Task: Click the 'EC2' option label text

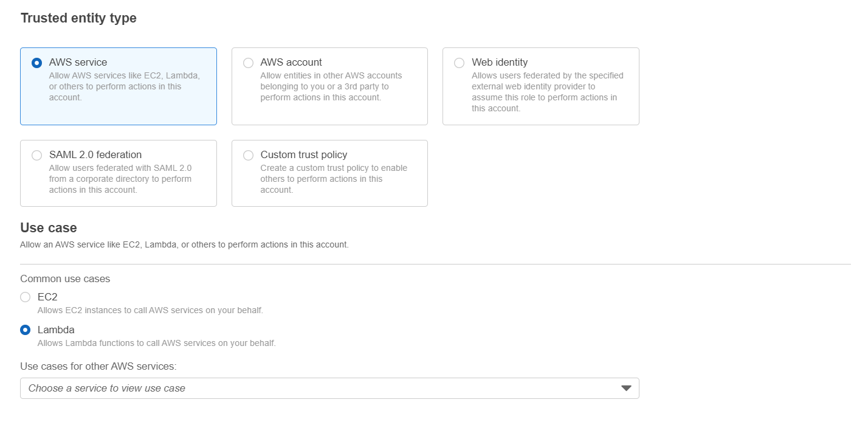Action: tap(47, 297)
